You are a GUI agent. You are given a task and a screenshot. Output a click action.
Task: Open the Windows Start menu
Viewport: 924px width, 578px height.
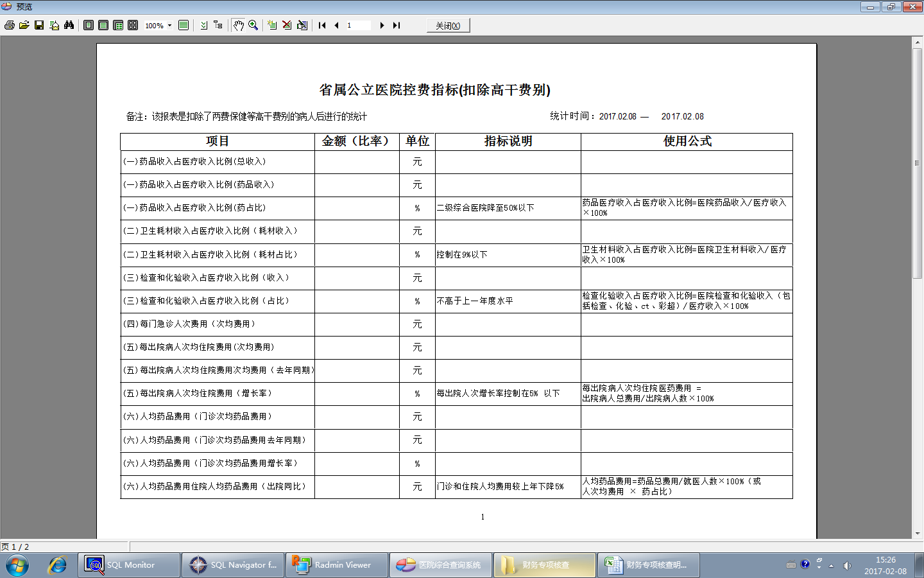click(x=17, y=565)
